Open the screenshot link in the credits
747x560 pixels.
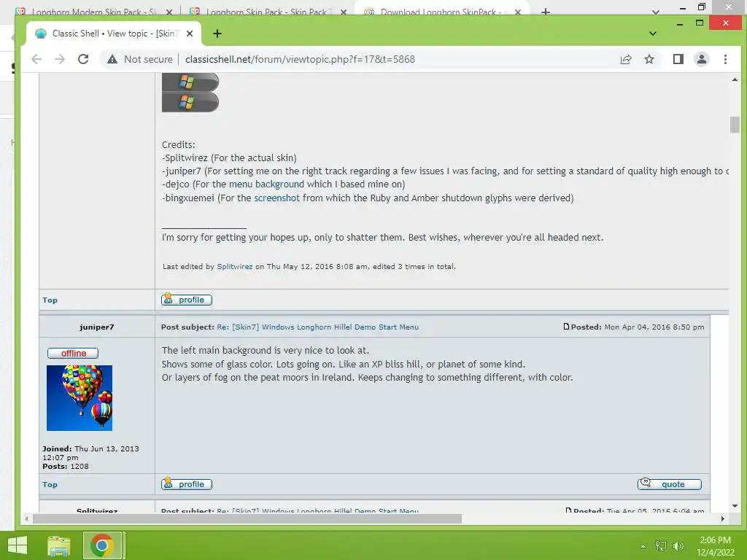276,198
